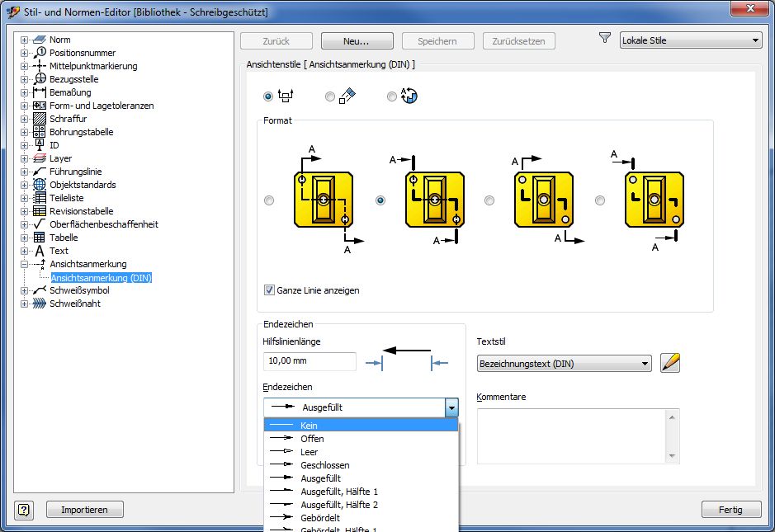
Task: Click the Layer icon in style tree
Action: pyautogui.click(x=40, y=158)
